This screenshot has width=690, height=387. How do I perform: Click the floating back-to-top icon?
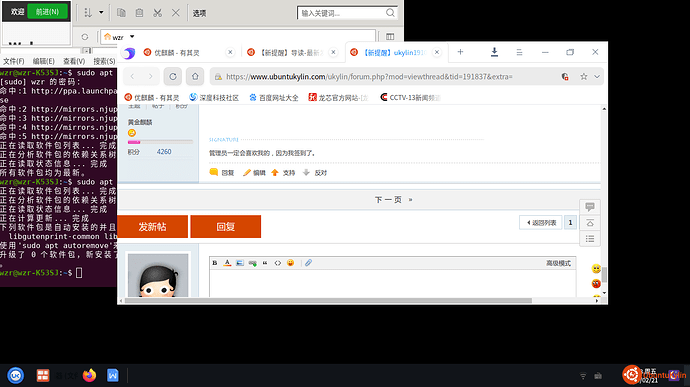(x=590, y=223)
